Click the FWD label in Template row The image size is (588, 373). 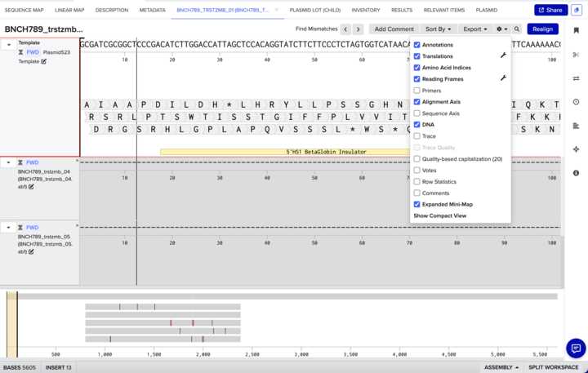coord(33,52)
